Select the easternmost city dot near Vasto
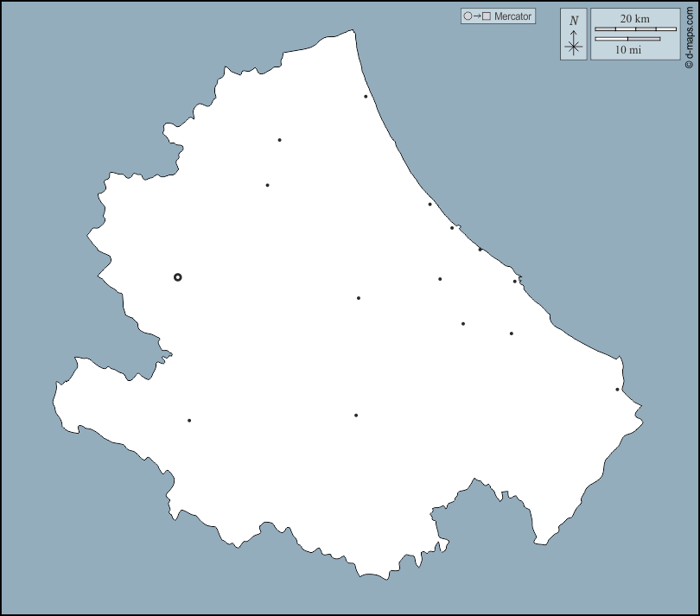The image size is (700, 616). pyautogui.click(x=617, y=390)
